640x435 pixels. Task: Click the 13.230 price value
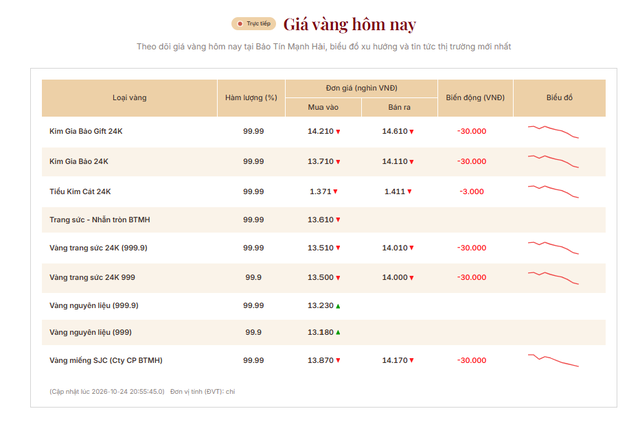click(320, 306)
